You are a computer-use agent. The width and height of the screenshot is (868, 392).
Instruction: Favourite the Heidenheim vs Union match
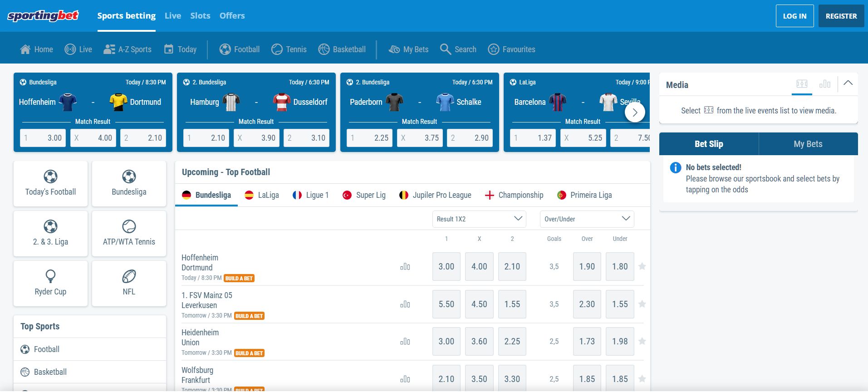(642, 341)
